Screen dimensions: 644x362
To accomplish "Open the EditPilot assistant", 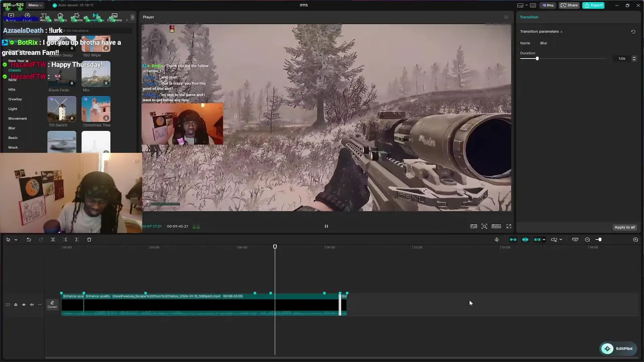I will tap(618, 348).
